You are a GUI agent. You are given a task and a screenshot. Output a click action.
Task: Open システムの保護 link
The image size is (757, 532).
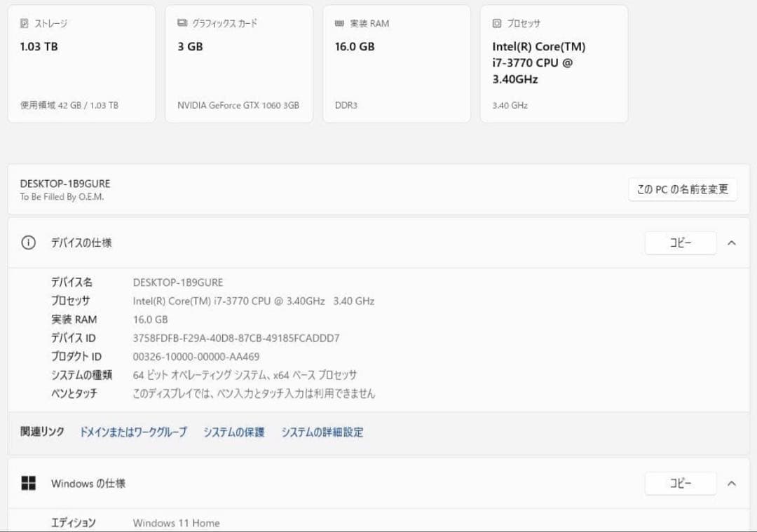click(233, 432)
